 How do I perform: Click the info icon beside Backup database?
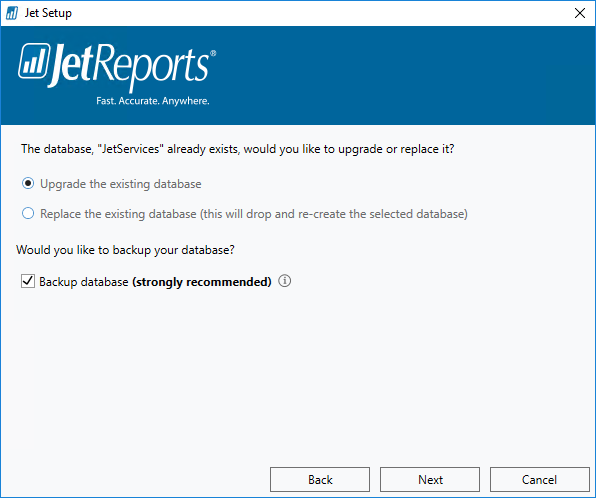click(284, 281)
